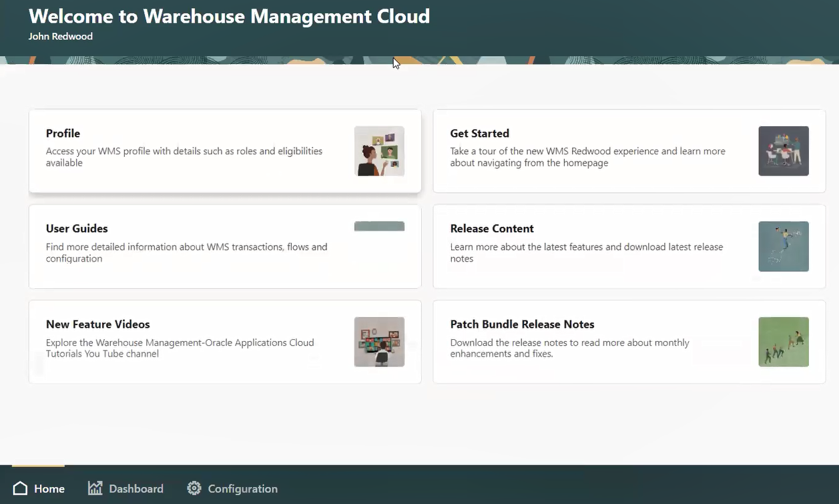Click the partially loaded User Guides thumbnail

(379, 226)
